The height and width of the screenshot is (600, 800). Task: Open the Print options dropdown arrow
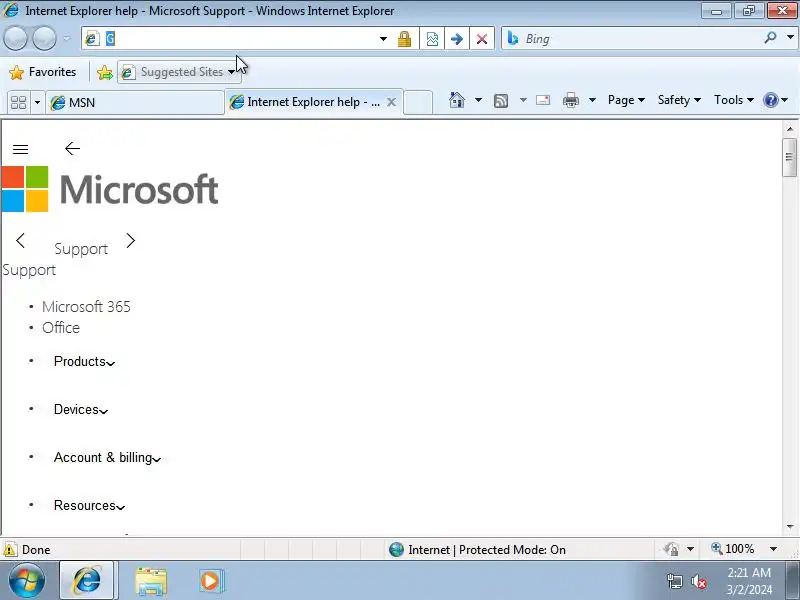(x=592, y=100)
